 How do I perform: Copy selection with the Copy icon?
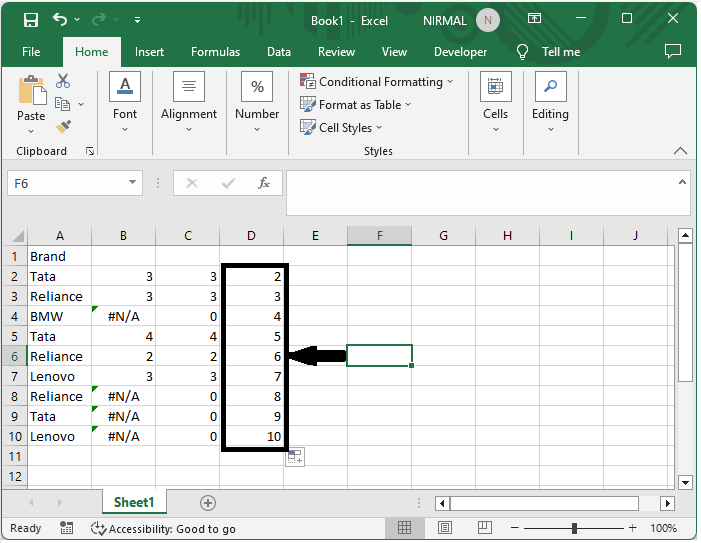click(62, 104)
